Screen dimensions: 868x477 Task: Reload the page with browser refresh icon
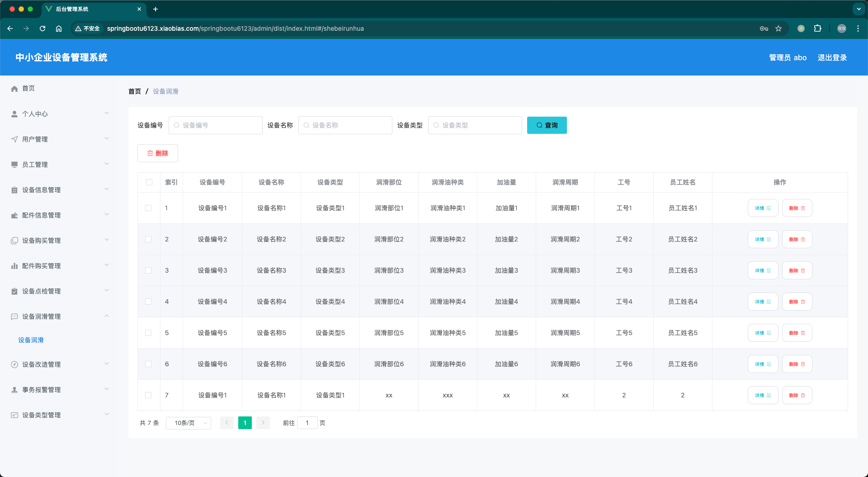click(42, 28)
